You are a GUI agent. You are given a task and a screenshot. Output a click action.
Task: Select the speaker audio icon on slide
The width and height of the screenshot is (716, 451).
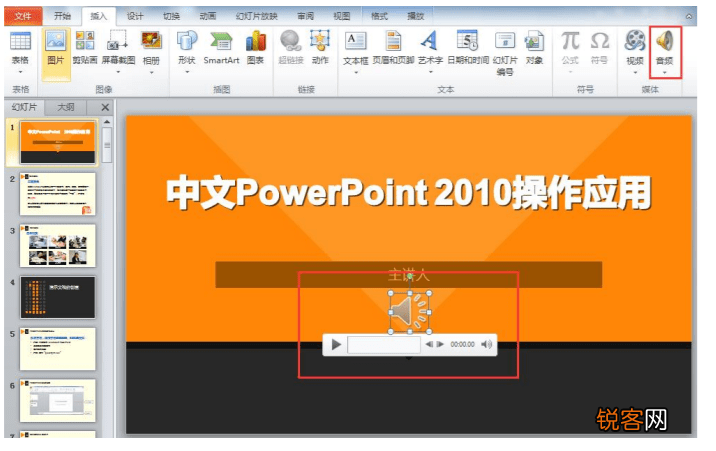410,312
